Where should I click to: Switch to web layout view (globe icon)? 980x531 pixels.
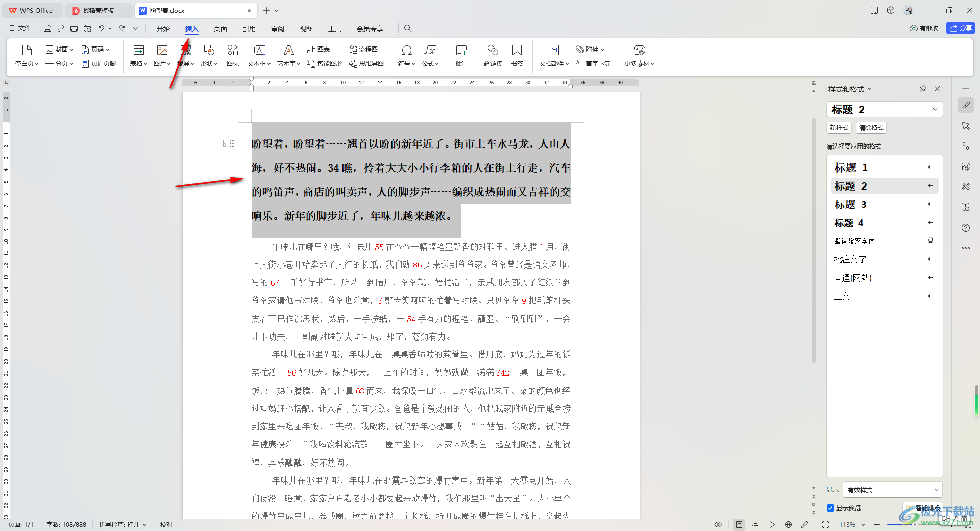click(789, 525)
